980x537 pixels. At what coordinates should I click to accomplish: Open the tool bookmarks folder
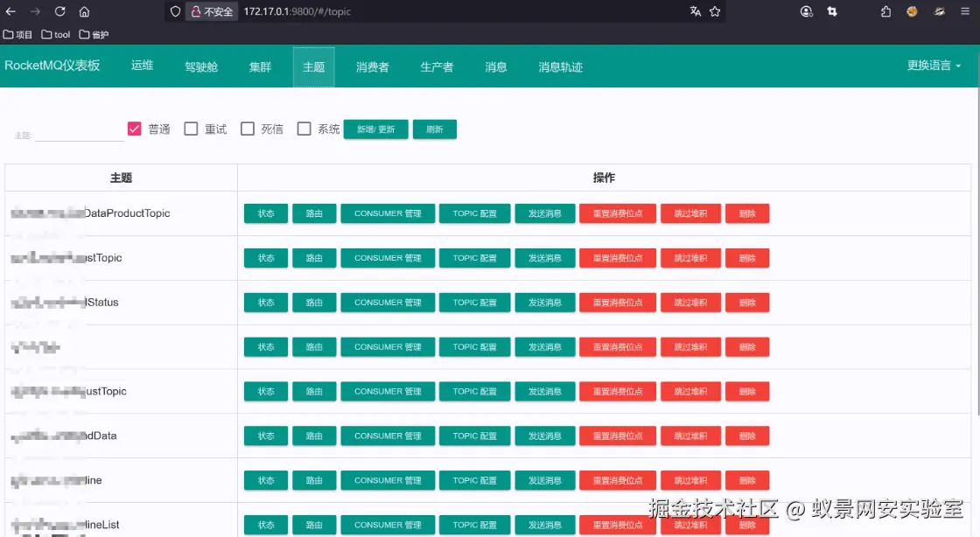[56, 34]
